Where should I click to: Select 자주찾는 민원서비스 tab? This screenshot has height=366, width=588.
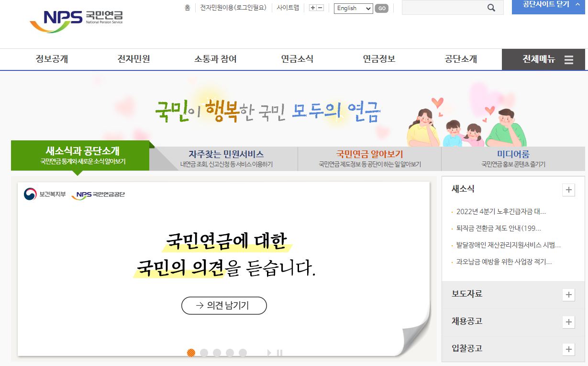(226, 159)
